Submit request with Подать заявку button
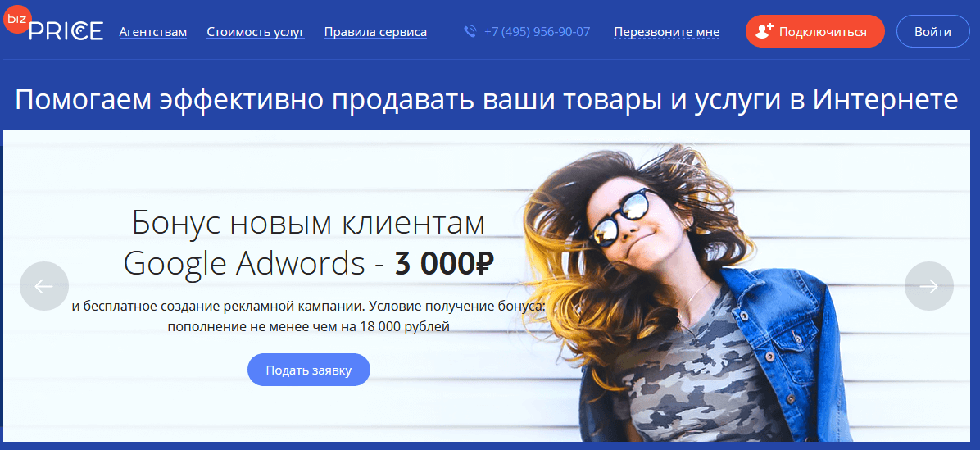The height and width of the screenshot is (450, 980). click(x=309, y=370)
